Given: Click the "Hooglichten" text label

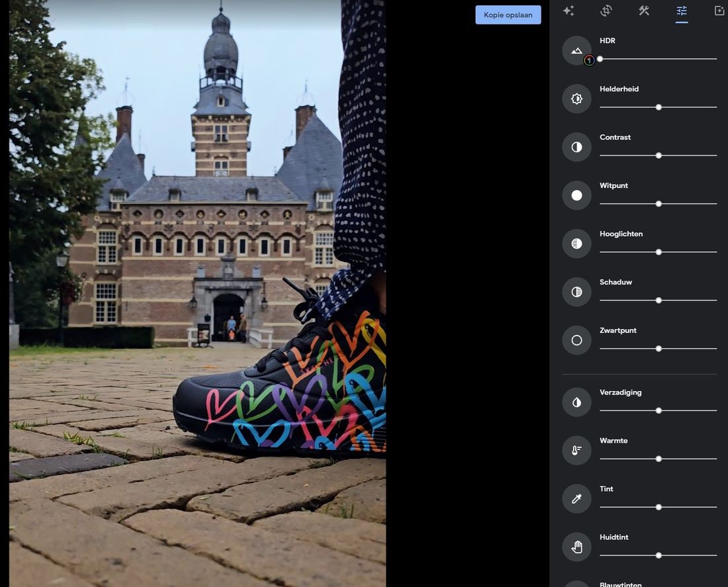Looking at the screenshot, I should coord(621,234).
